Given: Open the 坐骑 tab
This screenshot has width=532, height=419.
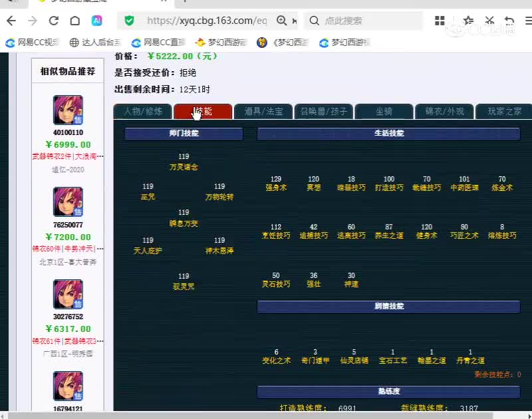Looking at the screenshot, I should (x=384, y=112).
